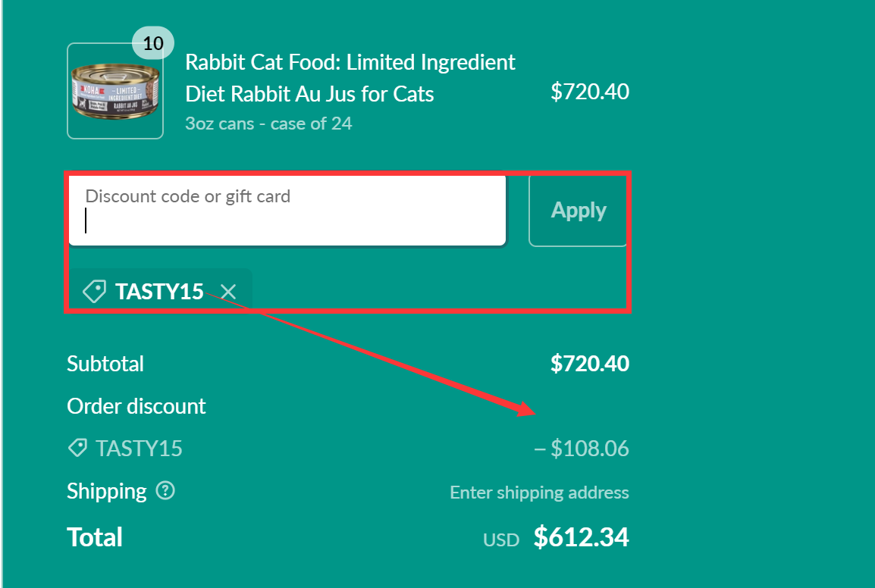Click the Subtotal label

(105, 363)
